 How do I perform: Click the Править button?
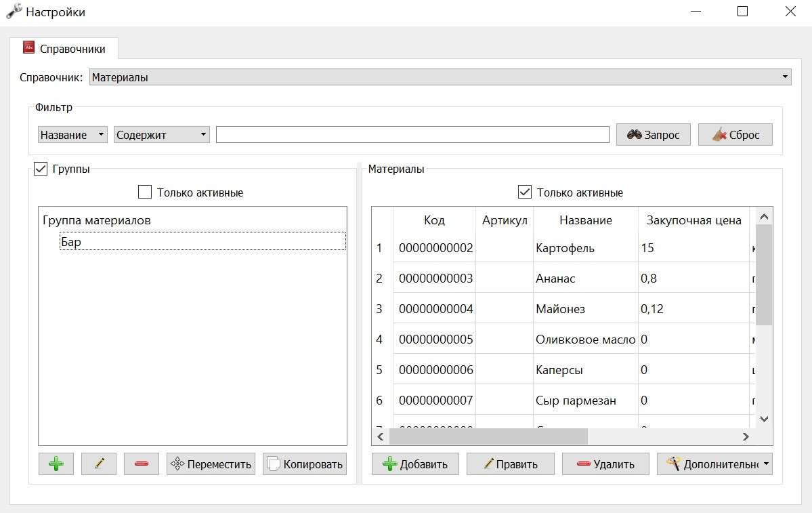point(511,464)
